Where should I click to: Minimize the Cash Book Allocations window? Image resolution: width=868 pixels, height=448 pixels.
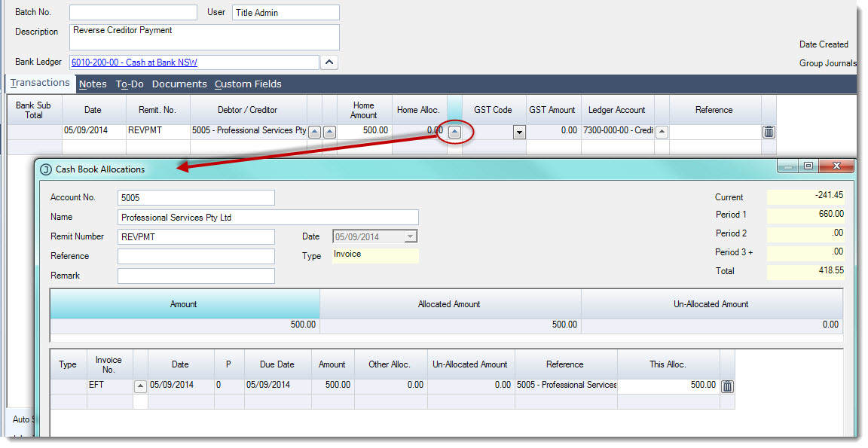787,166
